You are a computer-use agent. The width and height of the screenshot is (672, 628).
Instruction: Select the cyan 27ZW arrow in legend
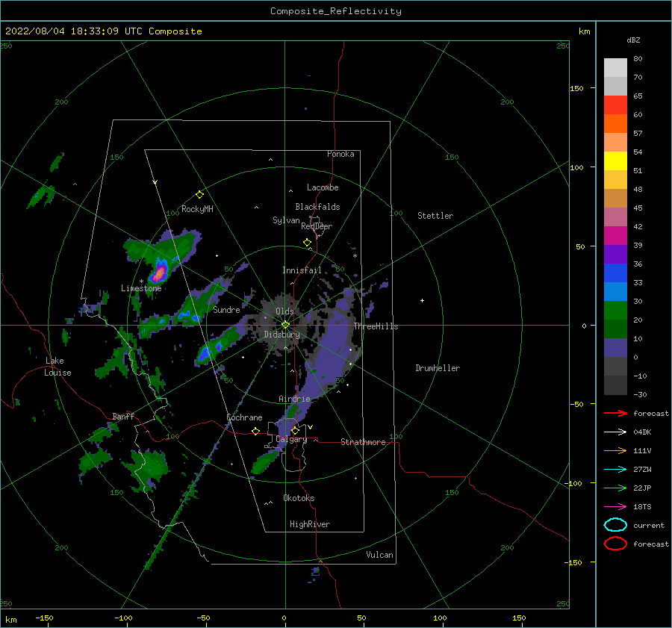(615, 470)
